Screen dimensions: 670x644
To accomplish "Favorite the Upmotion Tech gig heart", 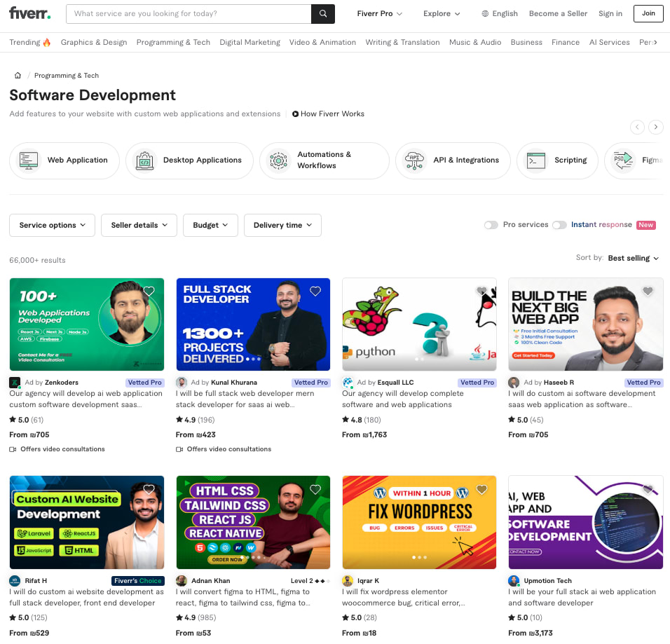I will 648,490.
